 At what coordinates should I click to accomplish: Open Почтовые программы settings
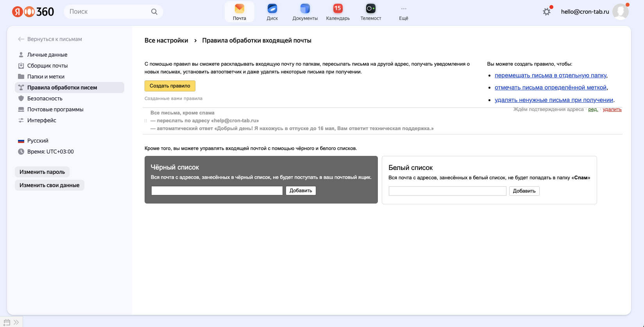click(55, 109)
